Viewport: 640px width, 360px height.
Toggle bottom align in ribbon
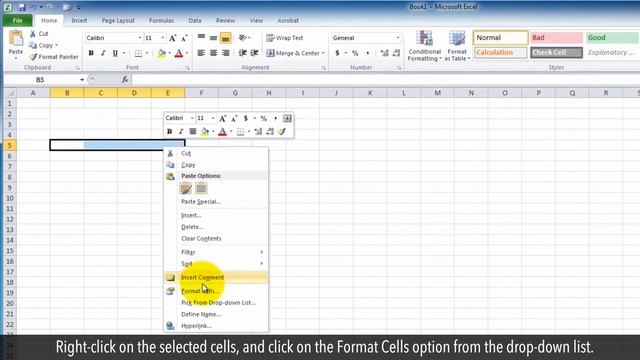point(225,38)
